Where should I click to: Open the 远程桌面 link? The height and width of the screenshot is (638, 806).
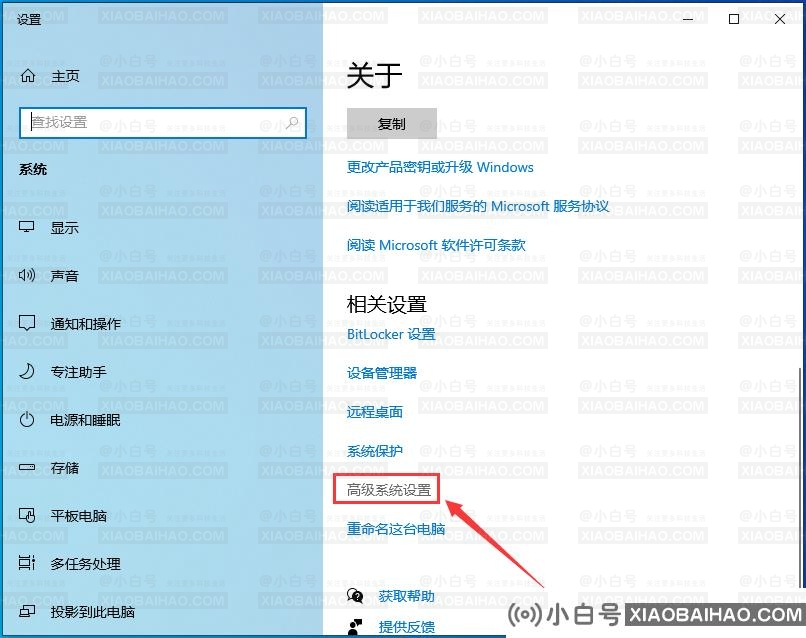pyautogui.click(x=375, y=412)
